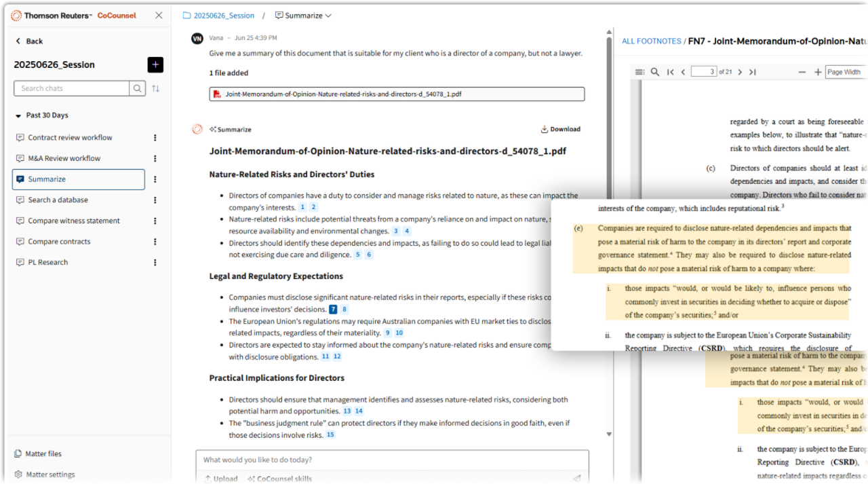This screenshot has width=868, height=484.
Task: Go back using the Back link
Action: pyautogui.click(x=29, y=41)
